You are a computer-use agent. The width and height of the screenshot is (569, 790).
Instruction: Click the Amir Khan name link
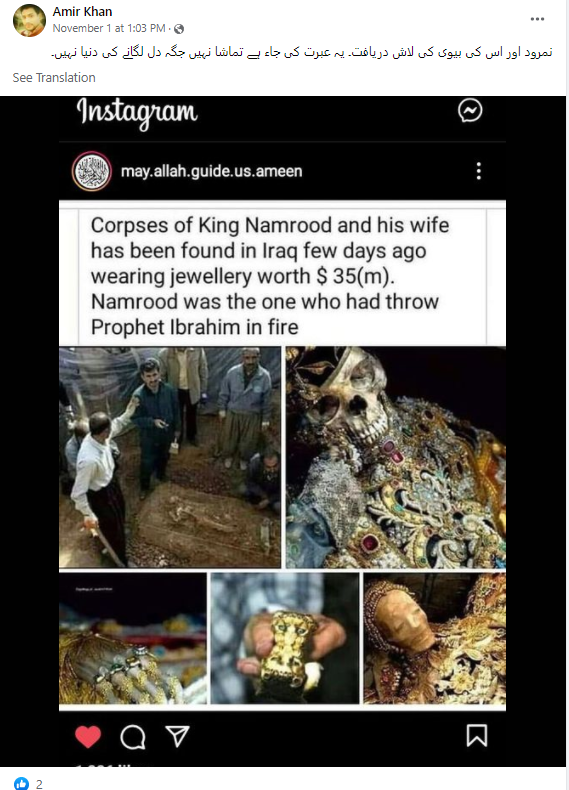click(82, 11)
